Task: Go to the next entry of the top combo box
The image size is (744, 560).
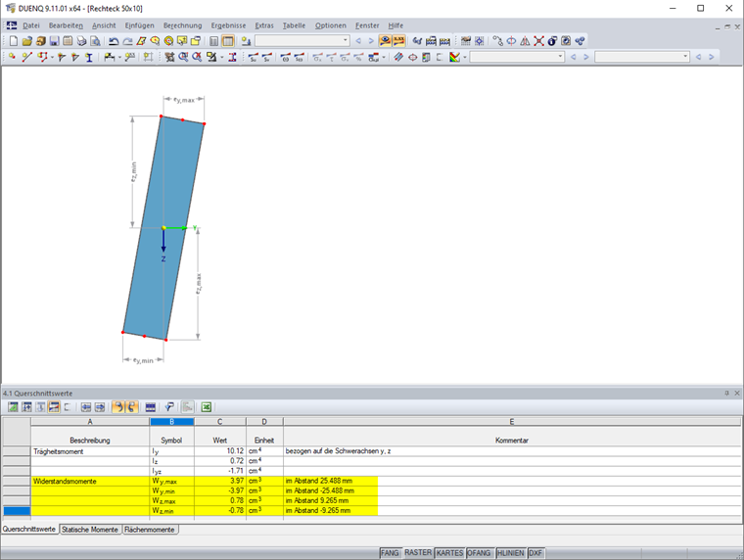Action: [x=372, y=41]
